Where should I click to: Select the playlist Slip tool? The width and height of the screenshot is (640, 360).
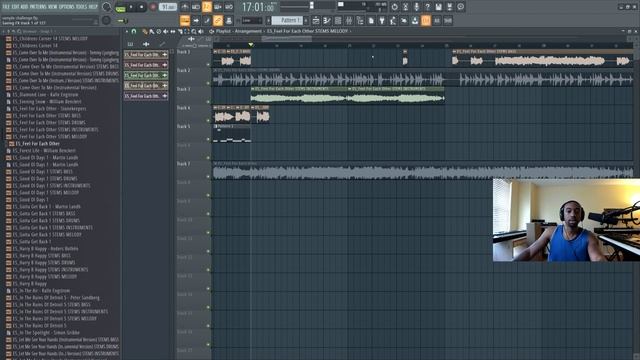173,31
